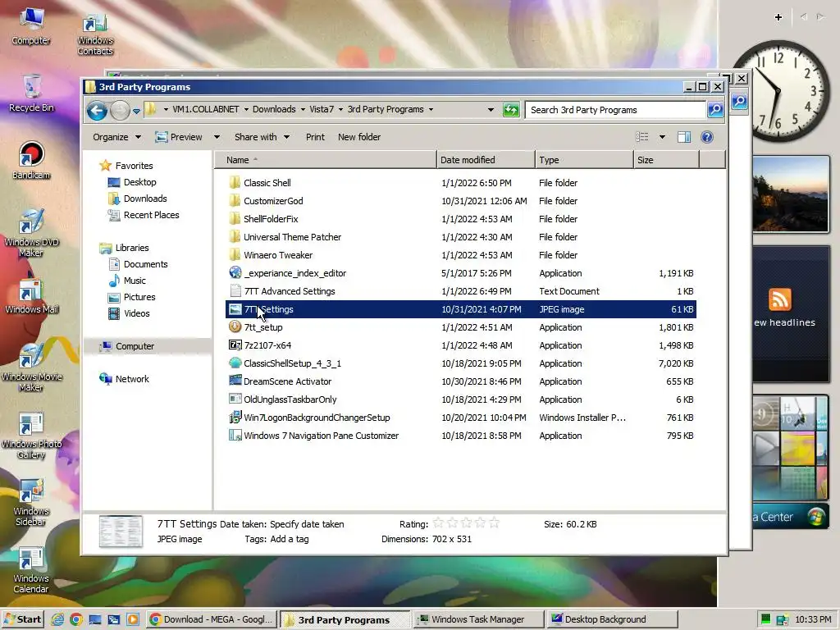This screenshot has width=840, height=630.
Task: Open the recent pages dropdown arrow
Action: (x=137, y=111)
